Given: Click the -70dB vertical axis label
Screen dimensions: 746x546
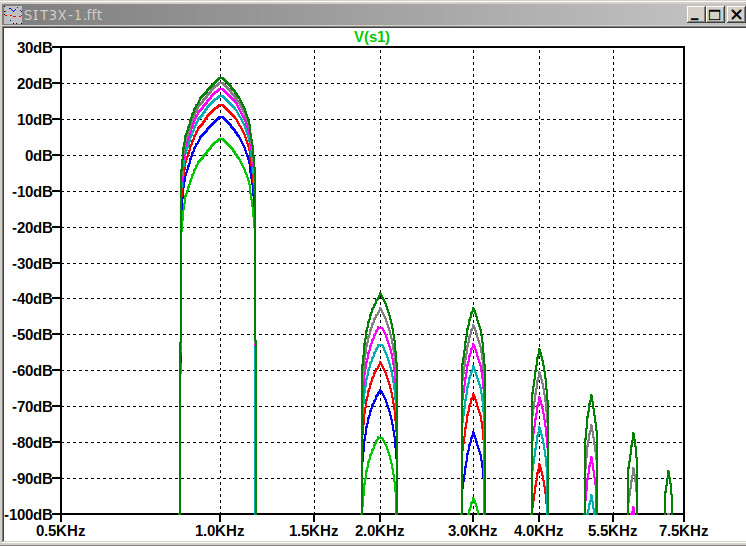Looking at the screenshot, I should [32, 407].
